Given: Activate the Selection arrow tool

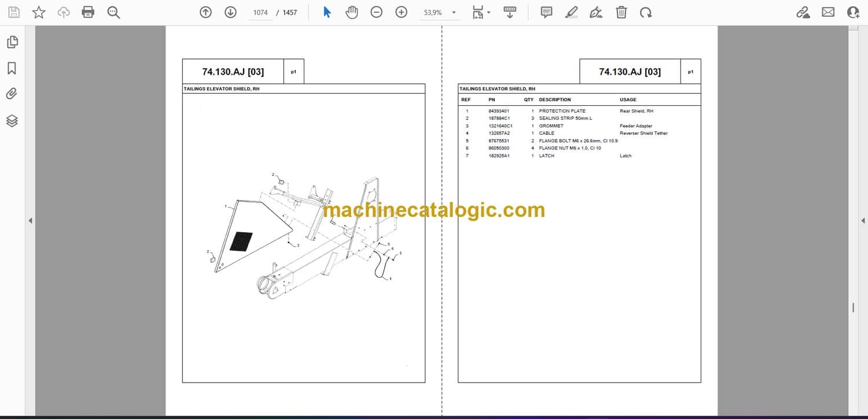Looking at the screenshot, I should (327, 12).
